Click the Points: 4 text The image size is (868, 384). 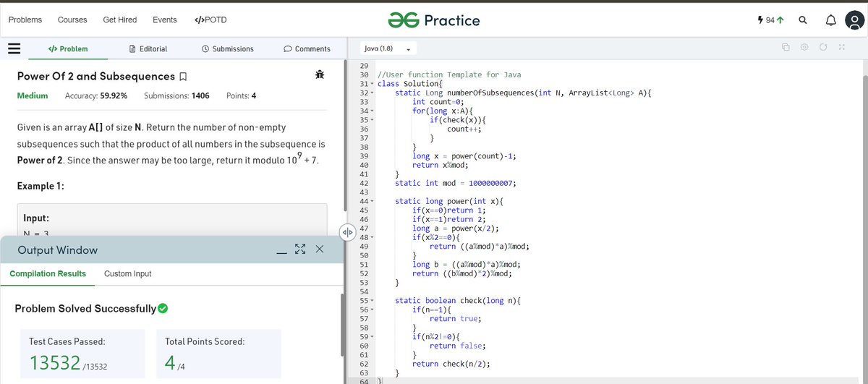tap(241, 96)
